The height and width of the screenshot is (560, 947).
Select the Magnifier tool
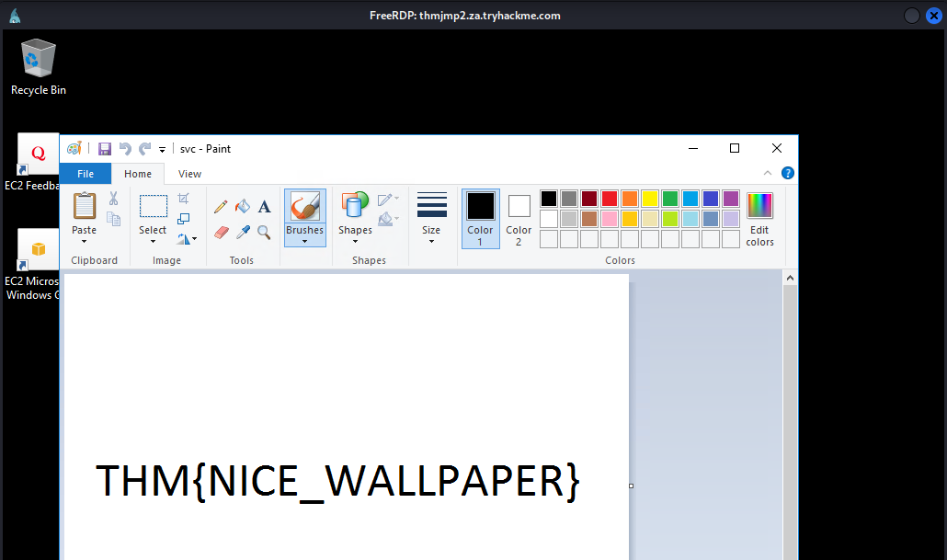tap(264, 233)
